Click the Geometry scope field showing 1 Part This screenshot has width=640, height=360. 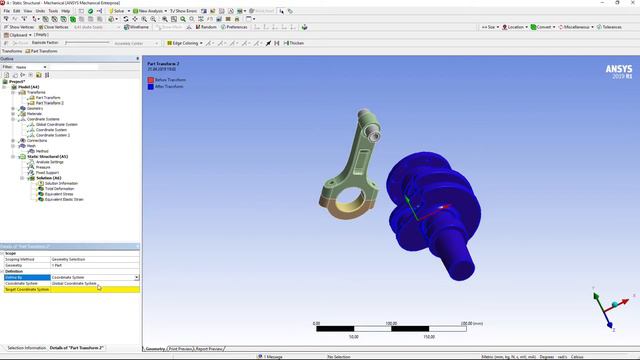pos(95,265)
